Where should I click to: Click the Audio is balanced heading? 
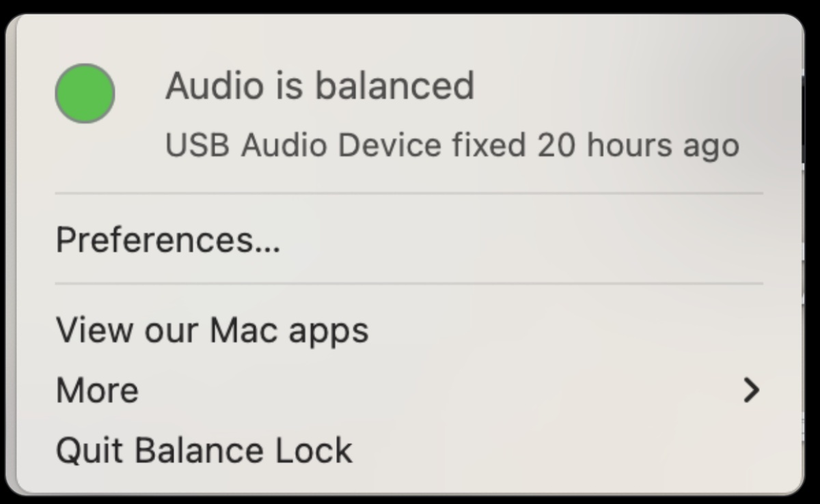(320, 85)
